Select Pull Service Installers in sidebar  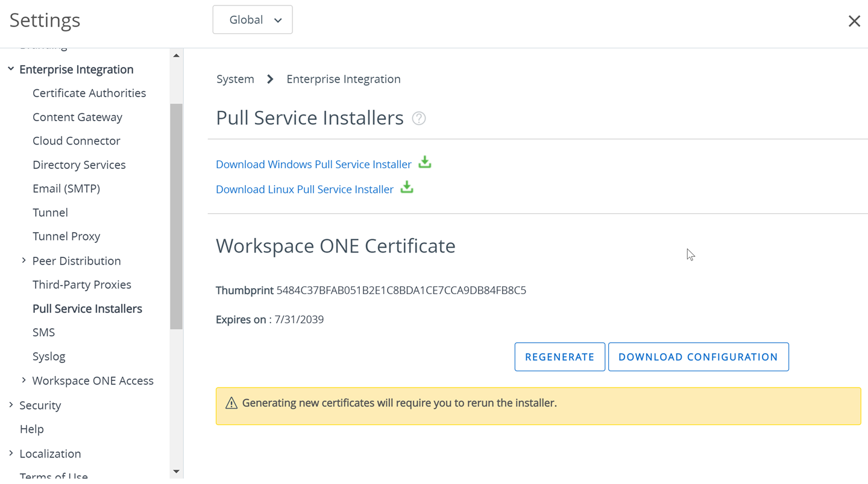click(87, 309)
